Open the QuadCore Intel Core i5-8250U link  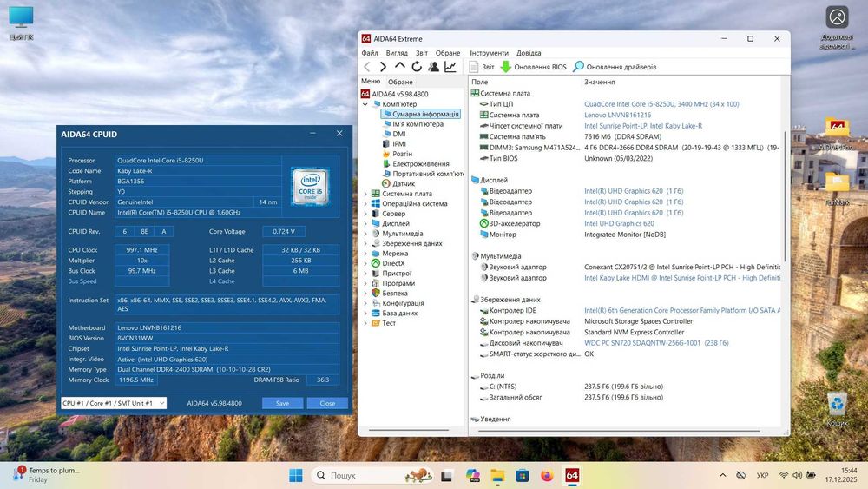[661, 104]
